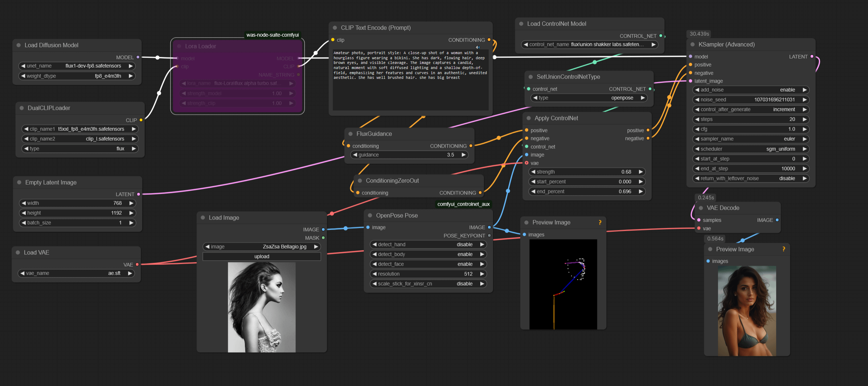Click the generated woman output preview
Screen dimensions: 868x386
tap(747, 311)
